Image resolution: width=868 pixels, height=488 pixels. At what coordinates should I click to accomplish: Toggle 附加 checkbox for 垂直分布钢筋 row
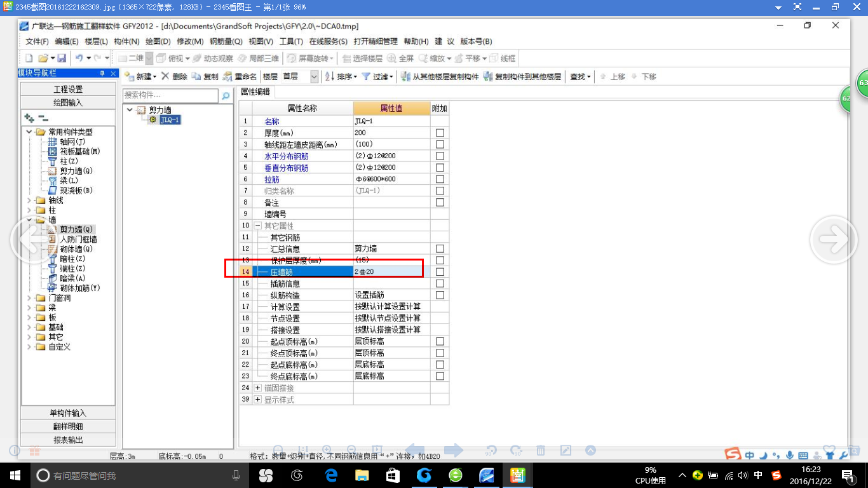pos(440,168)
